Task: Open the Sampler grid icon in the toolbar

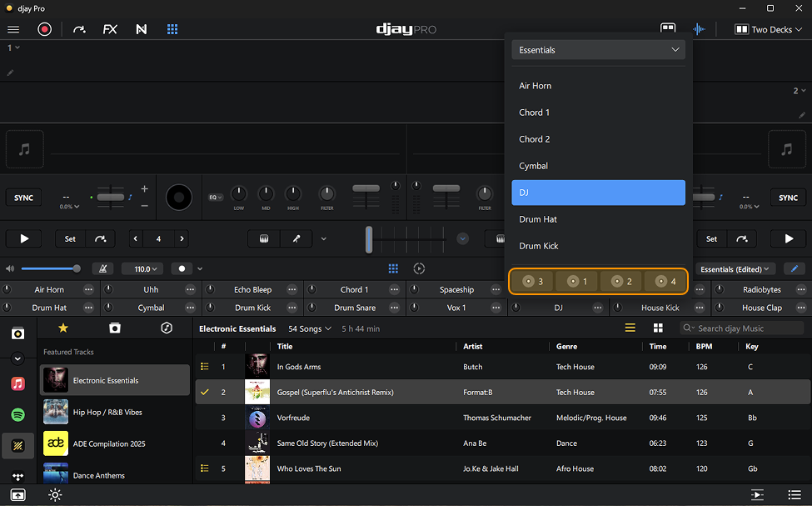Action: point(172,29)
